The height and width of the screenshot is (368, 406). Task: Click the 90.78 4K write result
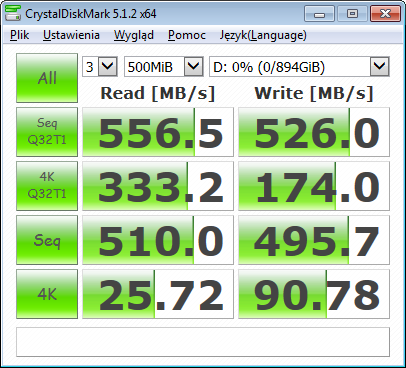click(314, 294)
